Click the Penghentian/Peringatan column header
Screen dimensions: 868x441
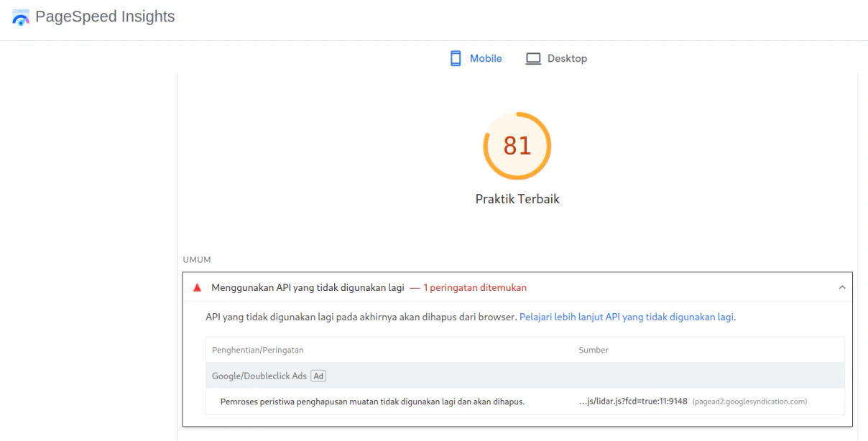coord(258,350)
